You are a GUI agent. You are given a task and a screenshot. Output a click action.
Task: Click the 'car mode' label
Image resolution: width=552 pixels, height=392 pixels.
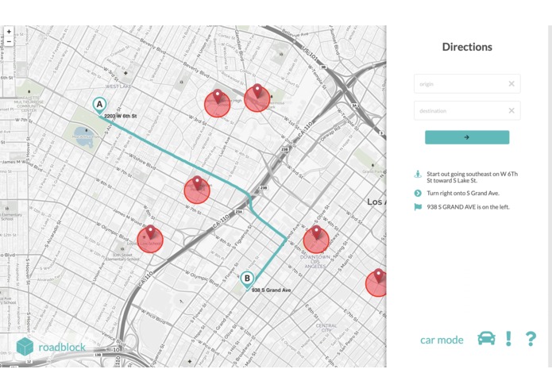pos(442,340)
